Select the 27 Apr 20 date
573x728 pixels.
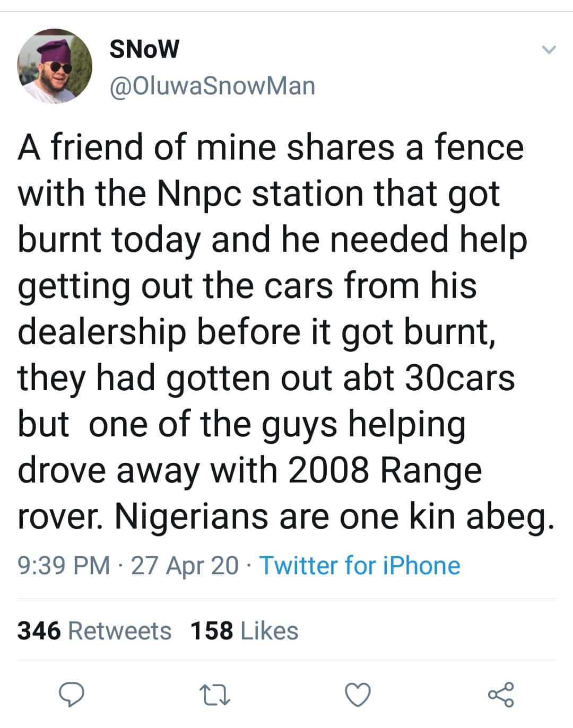point(185,565)
